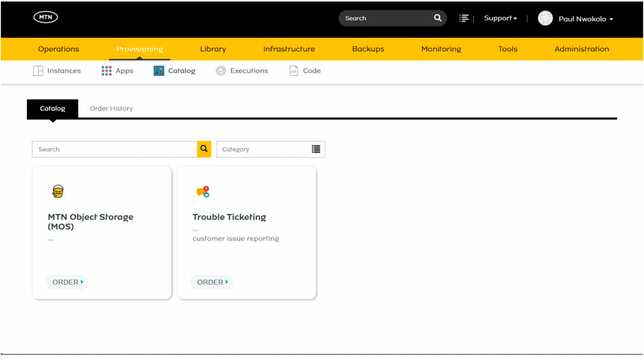Screen dimensions: 644x360
Task: Open the task list icon beside Support
Action: [464, 19]
